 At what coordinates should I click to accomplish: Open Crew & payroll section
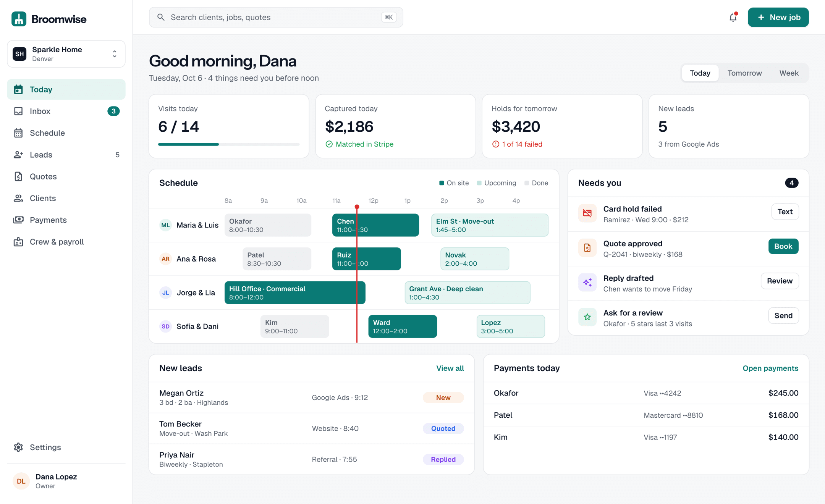[66, 242]
